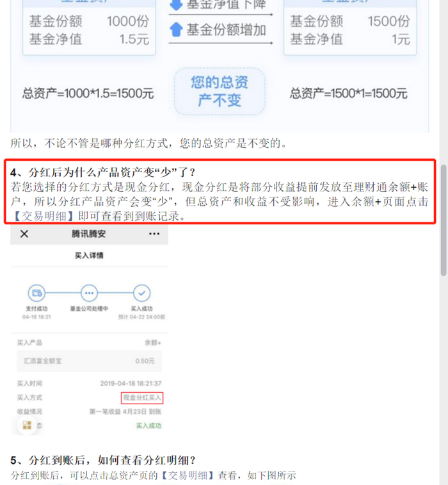The image size is (448, 485).
Task: Click the green 买入成功 status text
Action: tap(149, 425)
